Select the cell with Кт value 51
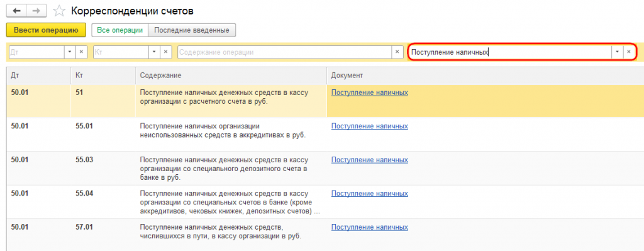644x251 pixels. (103, 101)
